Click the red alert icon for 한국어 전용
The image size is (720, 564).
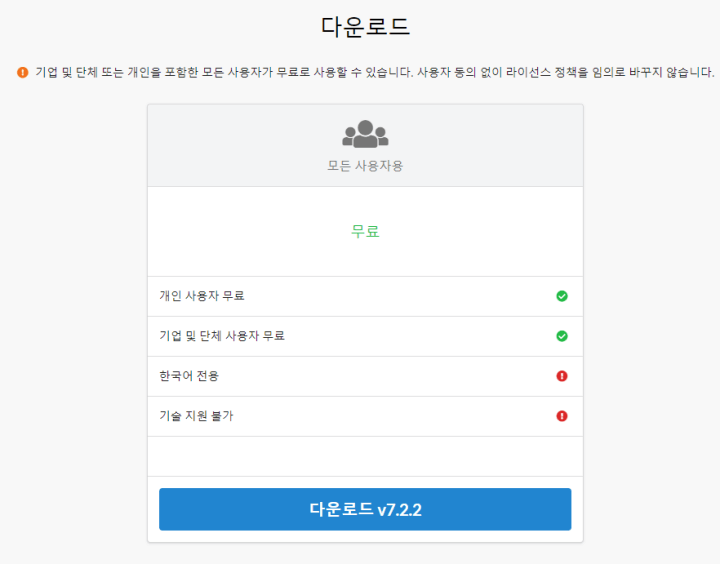(x=562, y=376)
